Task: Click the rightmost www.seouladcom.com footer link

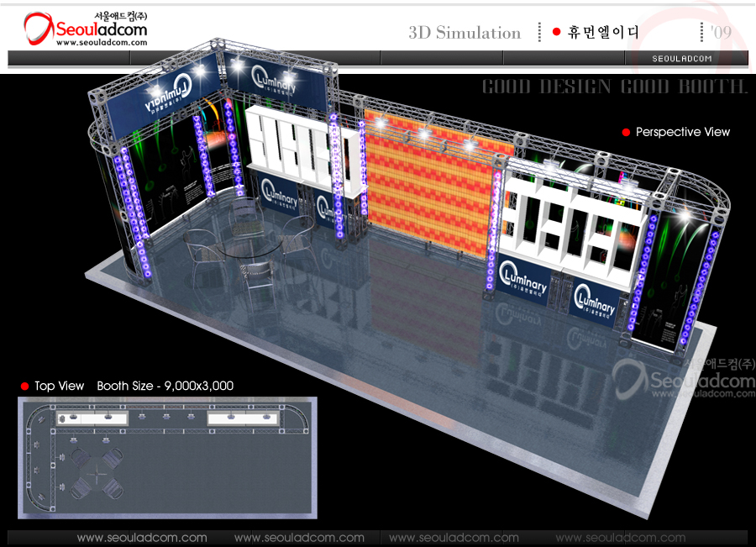Action: pyautogui.click(x=620, y=538)
